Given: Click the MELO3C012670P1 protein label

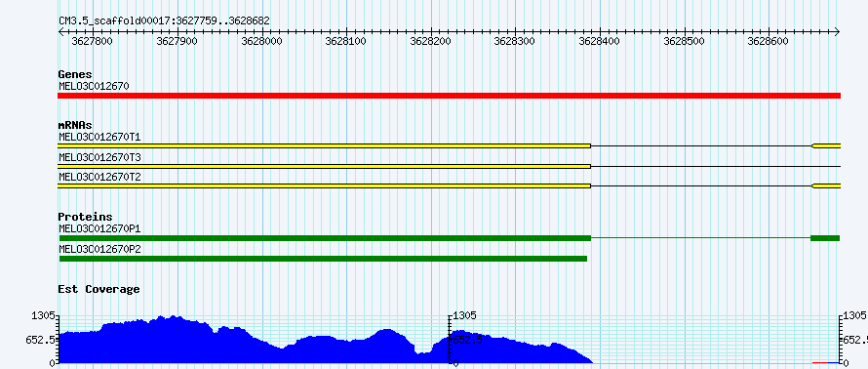Looking at the screenshot, I should pos(99,228).
